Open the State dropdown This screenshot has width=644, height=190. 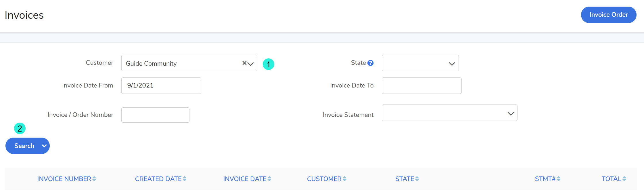pos(420,63)
